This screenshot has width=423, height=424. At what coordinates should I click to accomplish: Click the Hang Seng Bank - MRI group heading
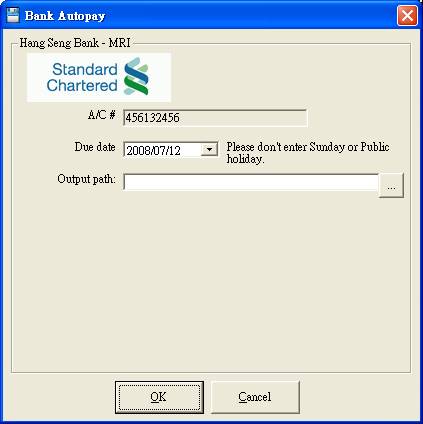(75, 43)
